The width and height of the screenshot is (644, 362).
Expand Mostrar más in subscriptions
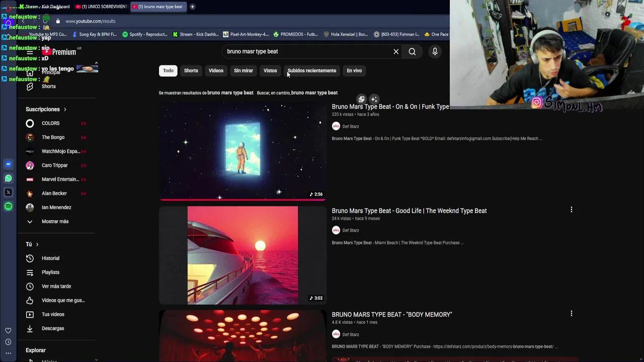56,222
